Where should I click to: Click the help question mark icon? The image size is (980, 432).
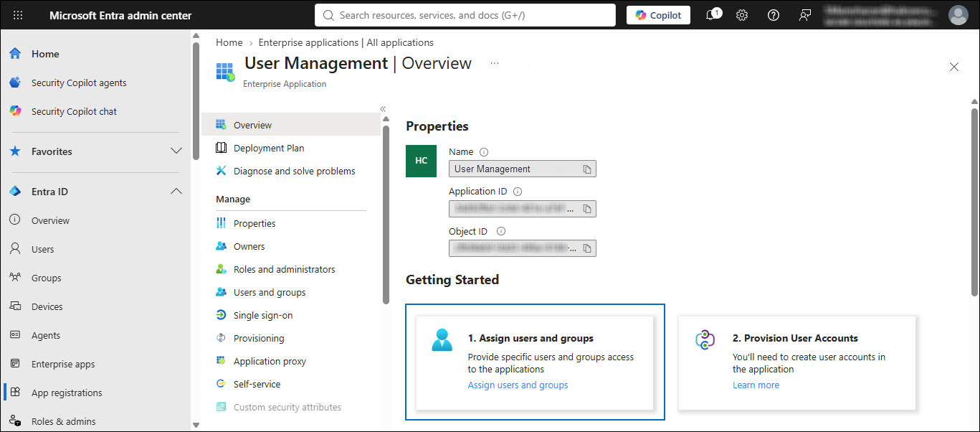pos(773,15)
